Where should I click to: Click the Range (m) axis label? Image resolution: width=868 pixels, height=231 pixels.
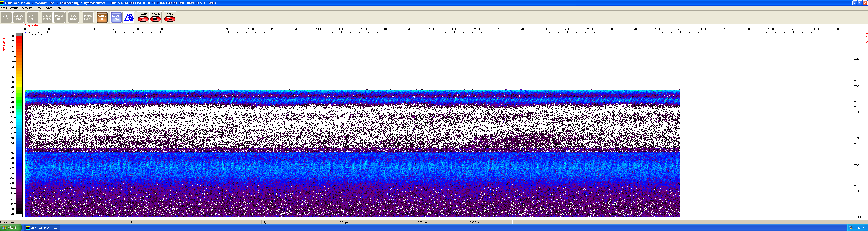coord(866,39)
